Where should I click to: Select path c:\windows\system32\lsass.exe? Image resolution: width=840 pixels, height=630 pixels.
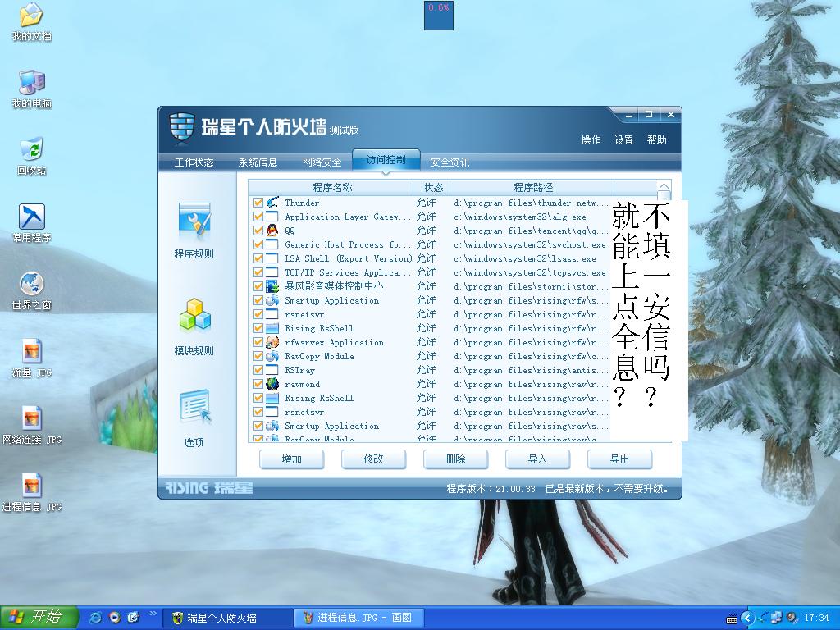[x=524, y=258]
